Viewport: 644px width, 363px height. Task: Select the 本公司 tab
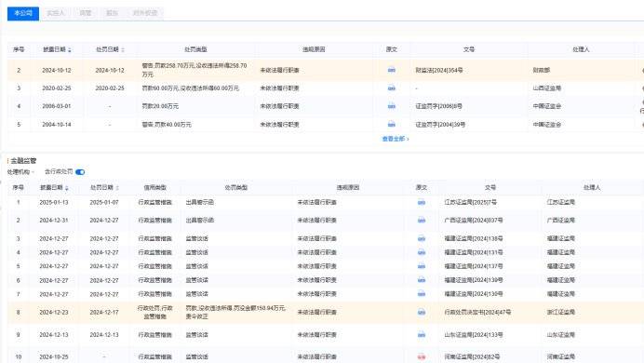(23, 13)
